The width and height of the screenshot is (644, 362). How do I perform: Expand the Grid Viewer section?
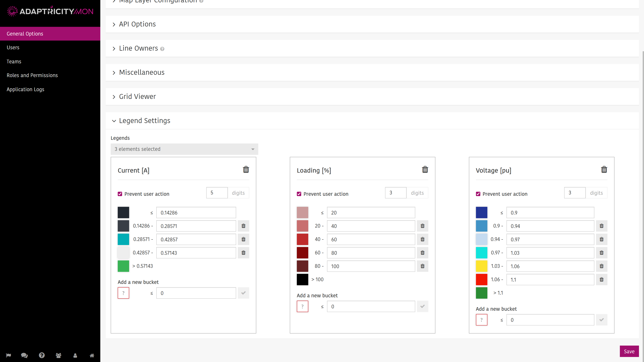(x=372, y=96)
